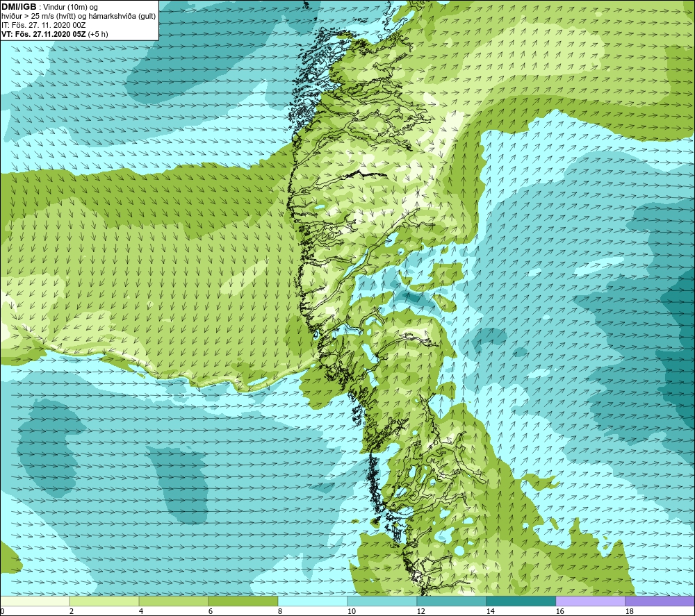Image resolution: width=695 pixels, height=616 pixels.
Task: Click the light purple 16–18 legend swatch
Action: (590, 601)
